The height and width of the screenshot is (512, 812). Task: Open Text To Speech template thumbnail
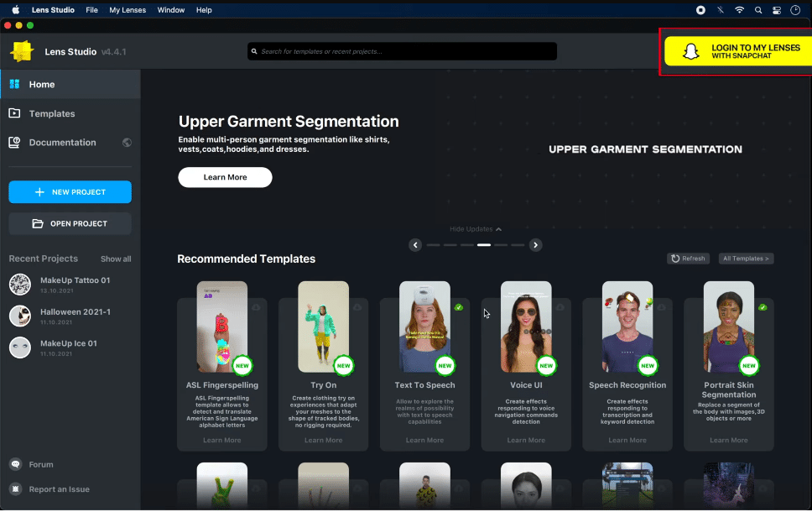tap(424, 327)
